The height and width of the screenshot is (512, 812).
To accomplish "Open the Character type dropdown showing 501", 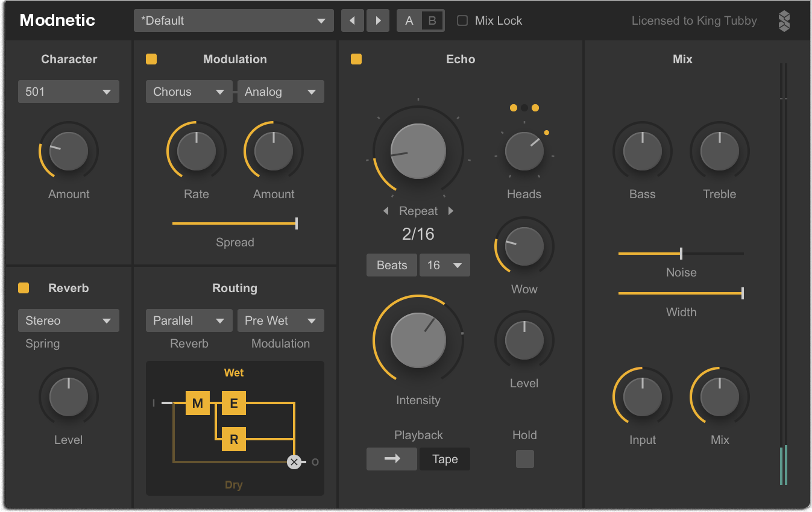I will (68, 92).
